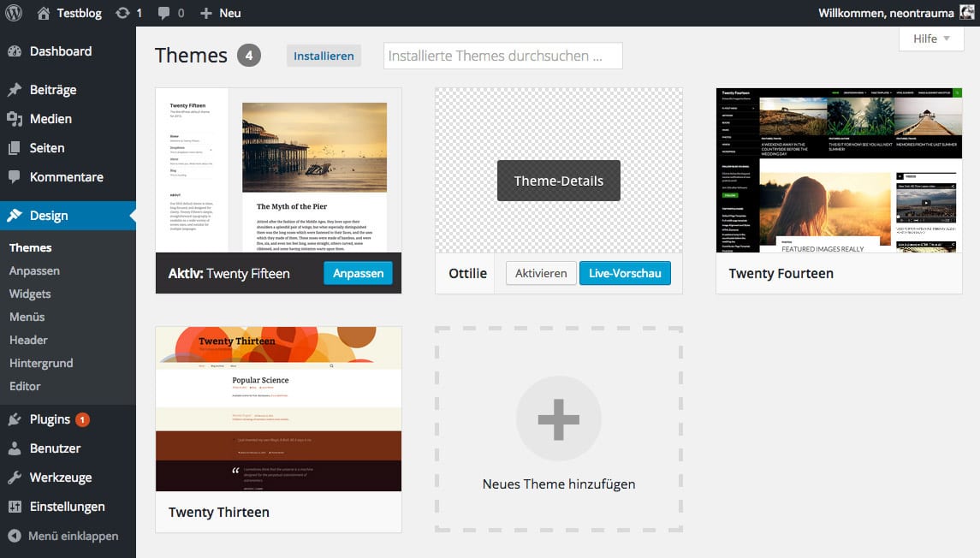Open the Editor submenu entry

coord(24,386)
